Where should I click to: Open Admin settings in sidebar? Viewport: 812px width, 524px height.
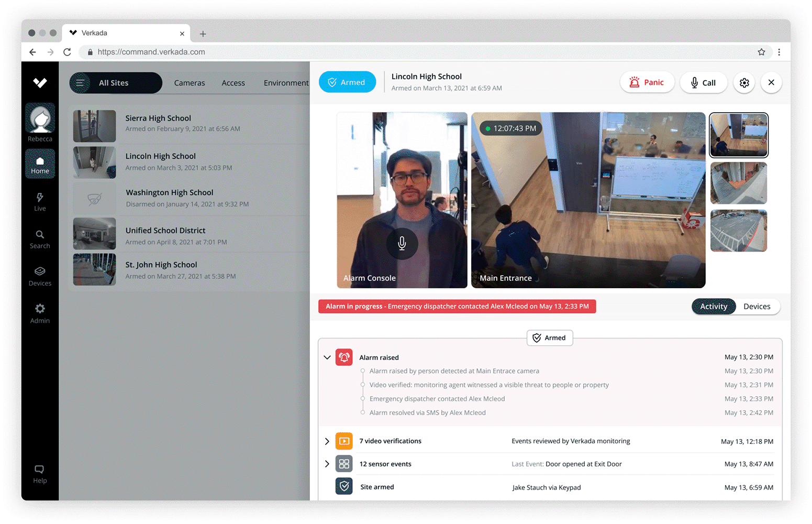pos(40,313)
